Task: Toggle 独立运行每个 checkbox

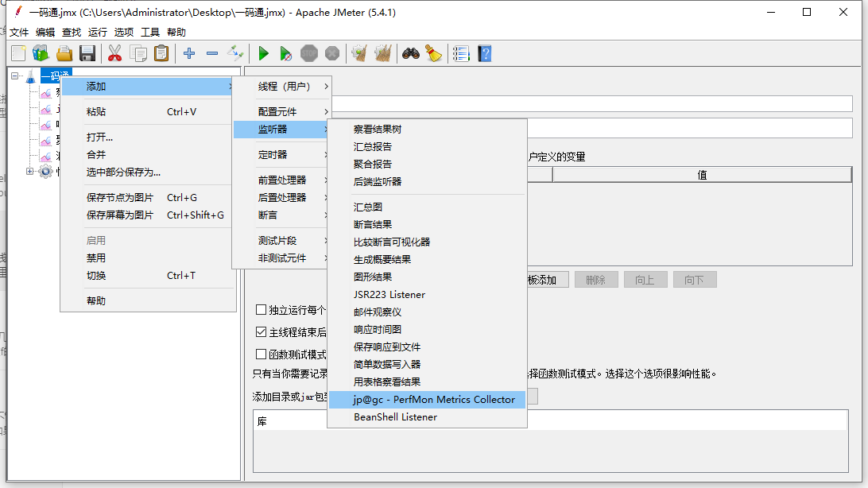Action: tap(261, 309)
